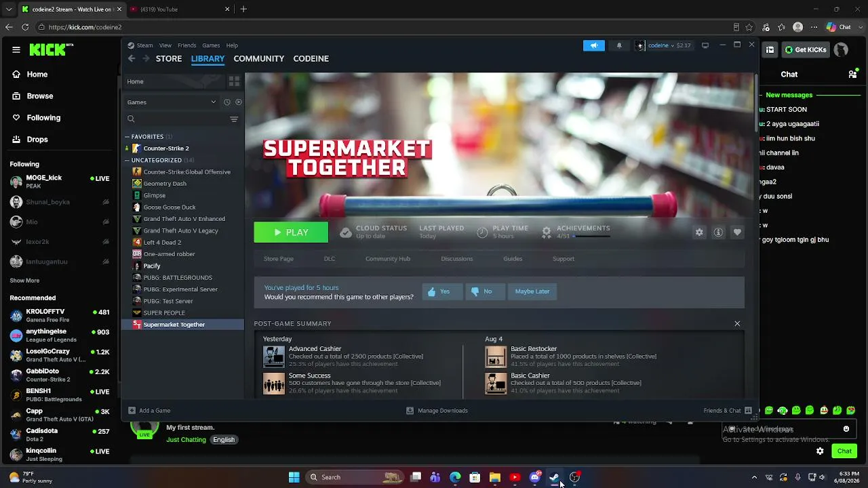Close the Post-Game Summary panel
Viewport: 868px width, 488px height.
[737, 324]
